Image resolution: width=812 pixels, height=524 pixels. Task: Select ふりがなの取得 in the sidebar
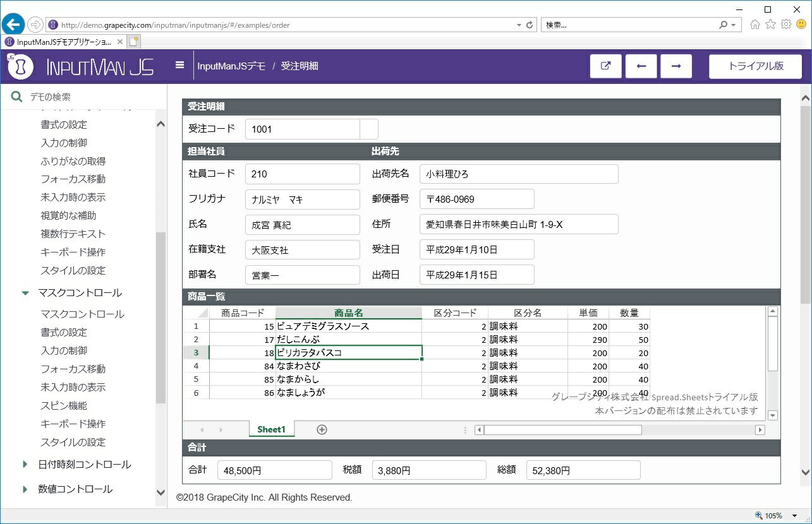(73, 161)
